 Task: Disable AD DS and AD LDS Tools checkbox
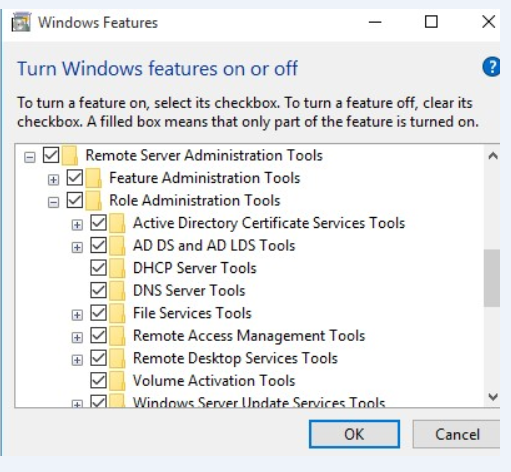point(98,246)
